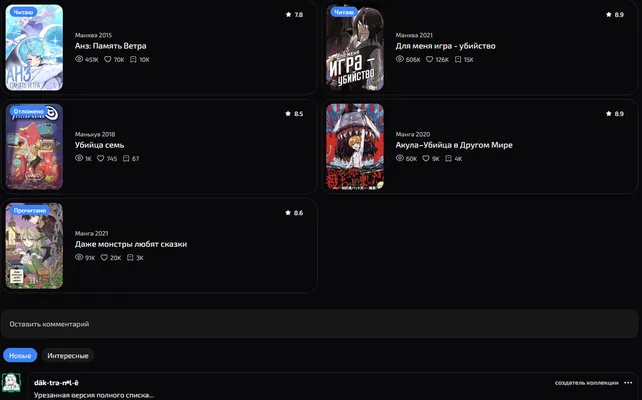Click the heart likes icon for Для меня игра - убийство
Screen dimensions: 642x400
point(430,59)
